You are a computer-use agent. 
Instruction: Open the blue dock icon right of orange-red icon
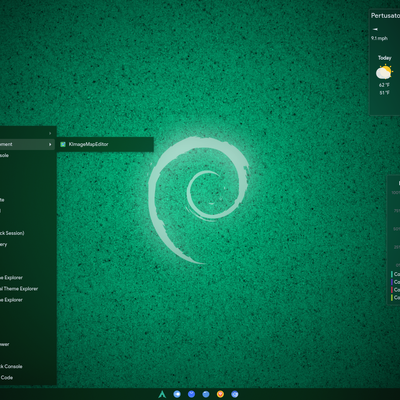[235, 394]
